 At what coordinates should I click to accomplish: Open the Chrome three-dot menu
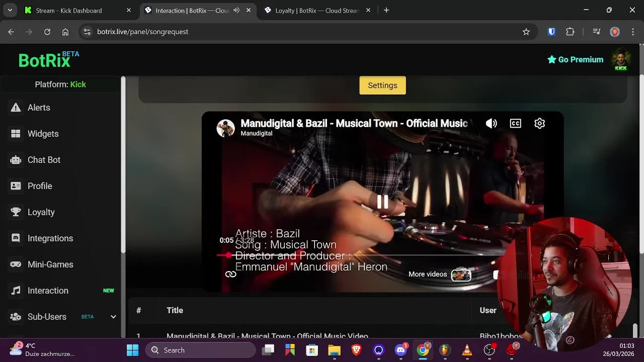pyautogui.click(x=632, y=32)
